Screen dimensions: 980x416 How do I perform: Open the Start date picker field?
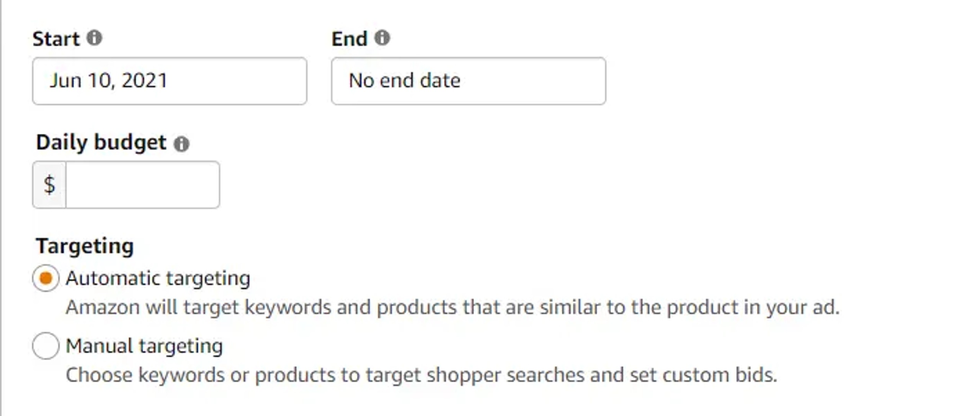coord(170,81)
